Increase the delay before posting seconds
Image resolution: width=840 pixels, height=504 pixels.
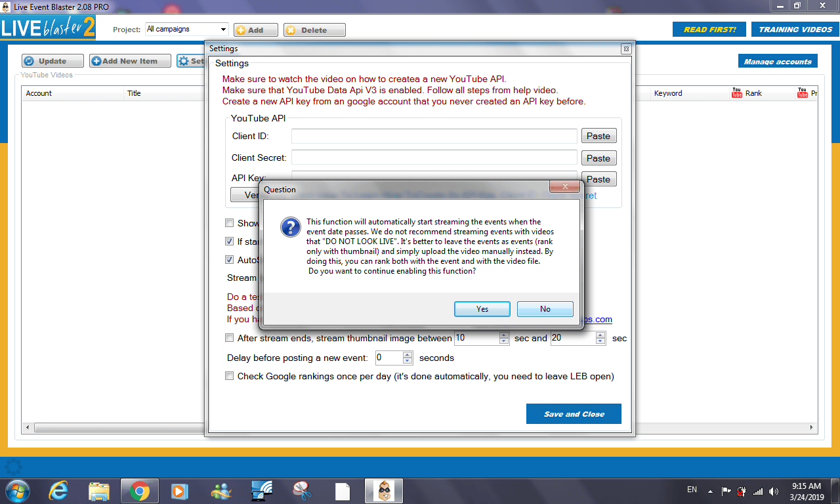pos(408,354)
